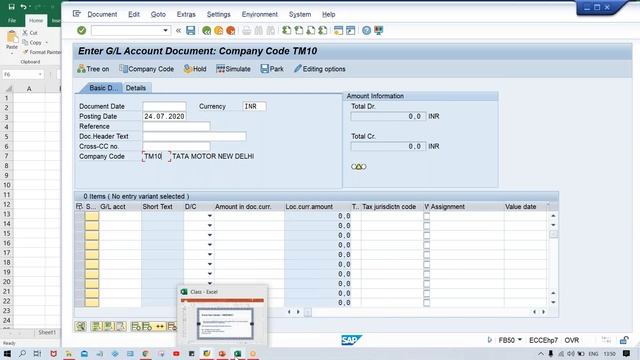
Task: Tick the checkbox in first item row
Action: [x=427, y=216]
